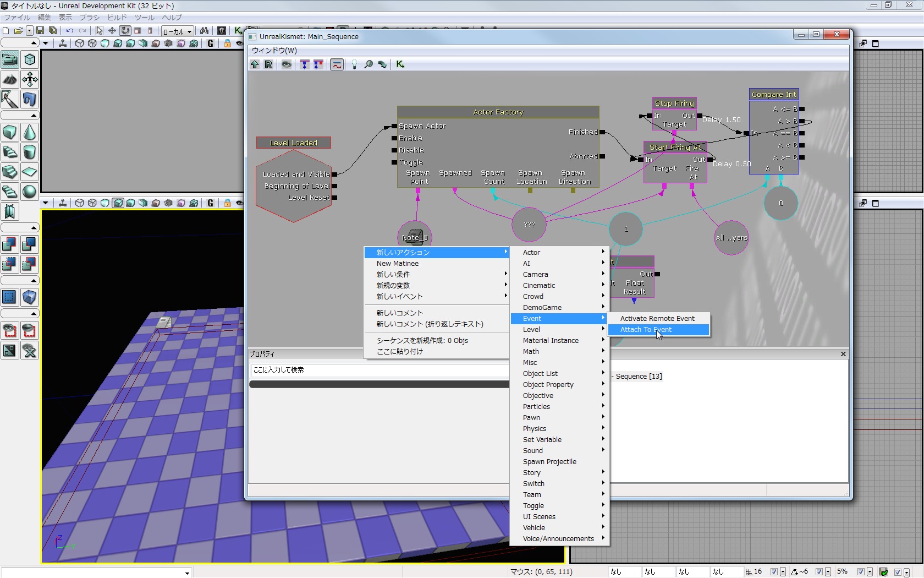Click the hide connectors eye icon in Kismet
Viewport: 924px width, 578px height.
pyautogui.click(x=287, y=64)
